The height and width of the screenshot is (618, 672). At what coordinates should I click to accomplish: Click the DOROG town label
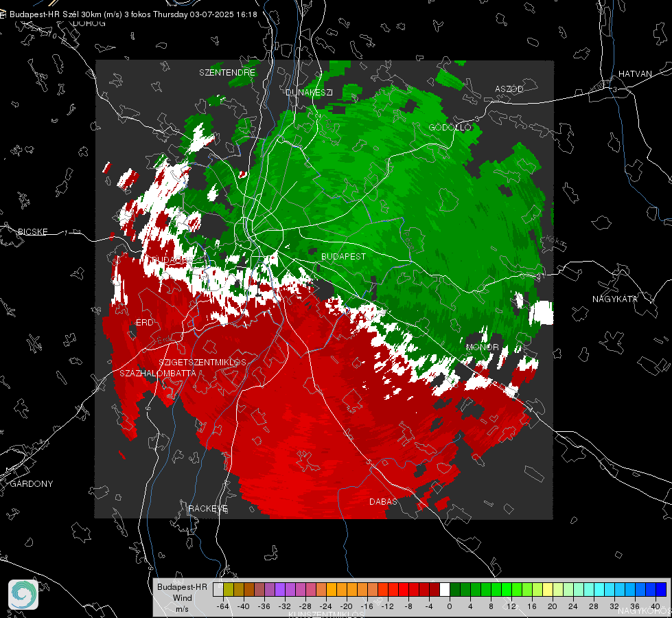tap(89, 23)
